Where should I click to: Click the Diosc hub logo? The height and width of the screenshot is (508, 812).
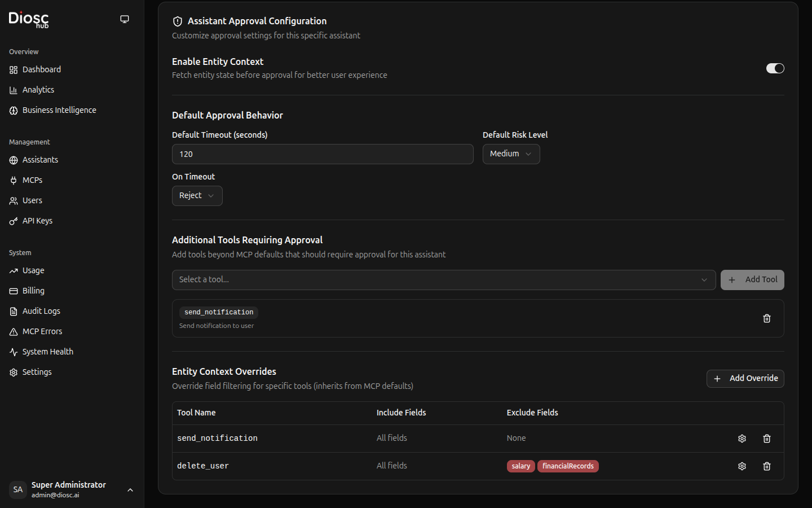click(x=29, y=19)
